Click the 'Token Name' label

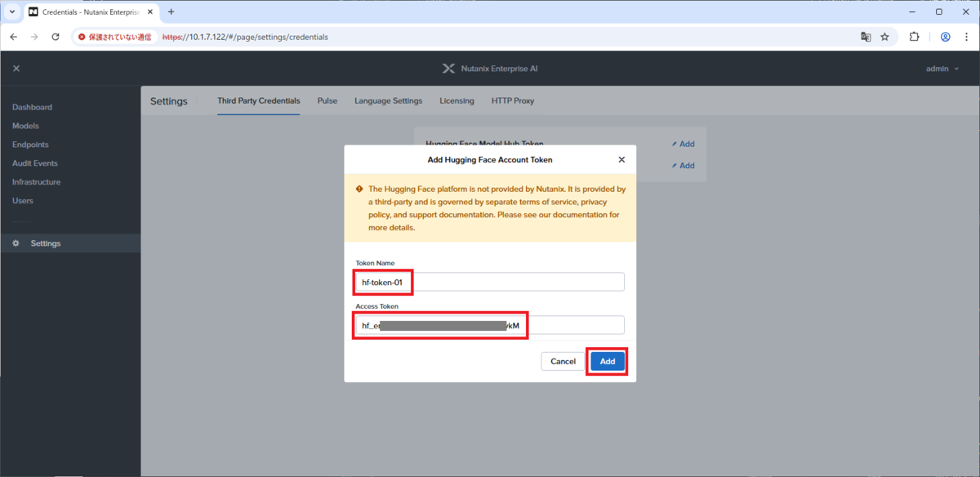(376, 263)
